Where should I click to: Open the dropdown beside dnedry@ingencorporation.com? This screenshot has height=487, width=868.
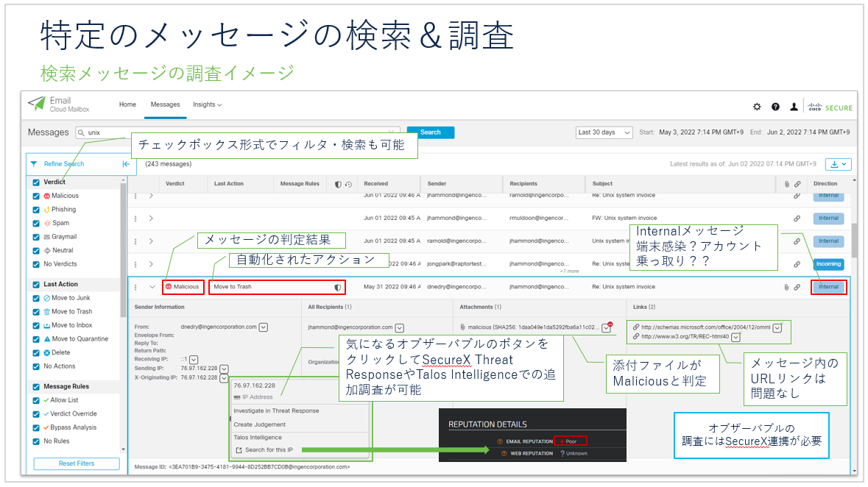coord(264,327)
